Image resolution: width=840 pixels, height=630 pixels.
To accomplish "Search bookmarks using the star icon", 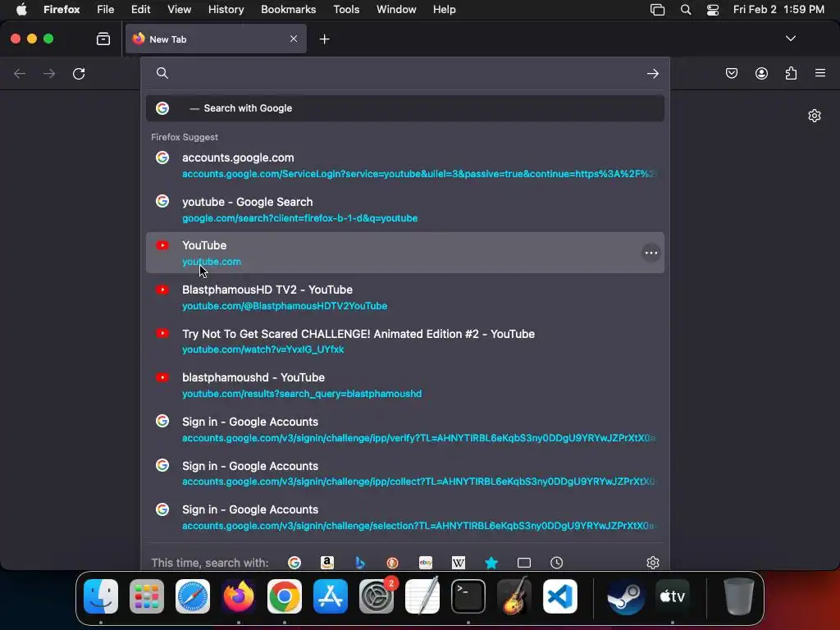I will coord(491,563).
